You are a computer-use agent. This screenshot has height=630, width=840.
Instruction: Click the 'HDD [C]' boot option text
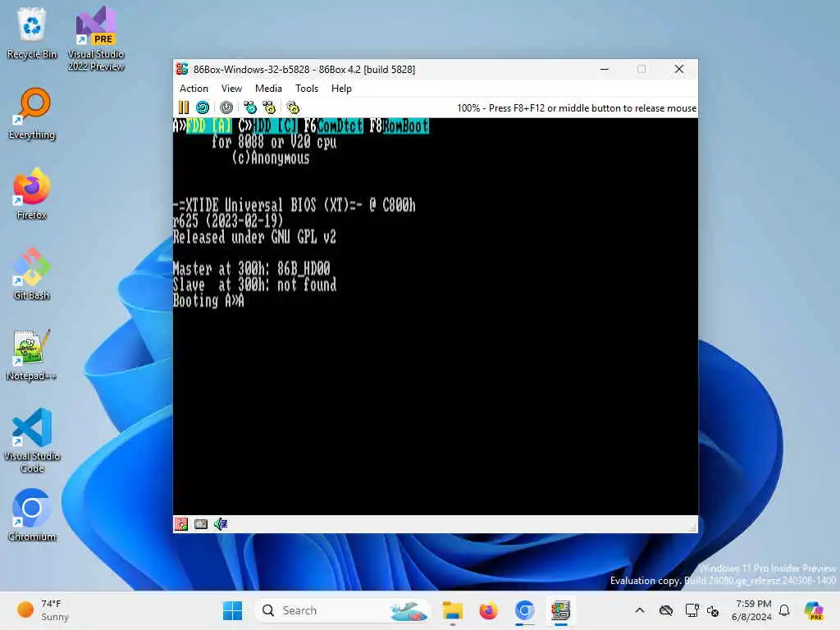(275, 126)
